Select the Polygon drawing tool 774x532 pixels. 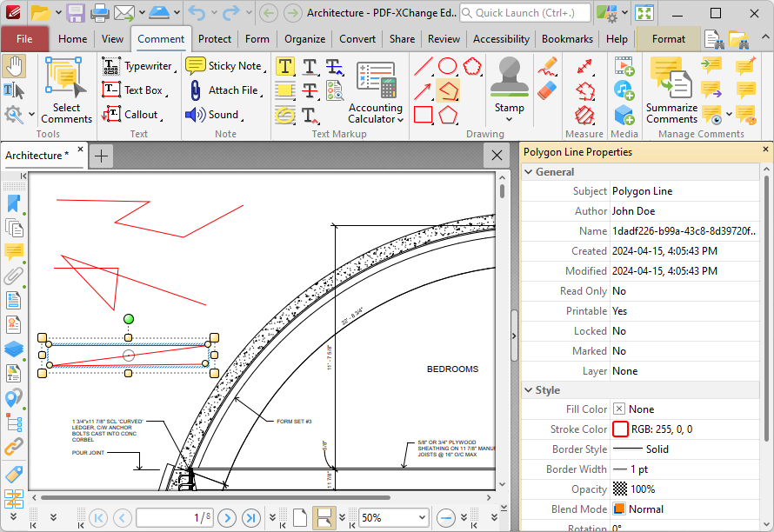point(448,115)
